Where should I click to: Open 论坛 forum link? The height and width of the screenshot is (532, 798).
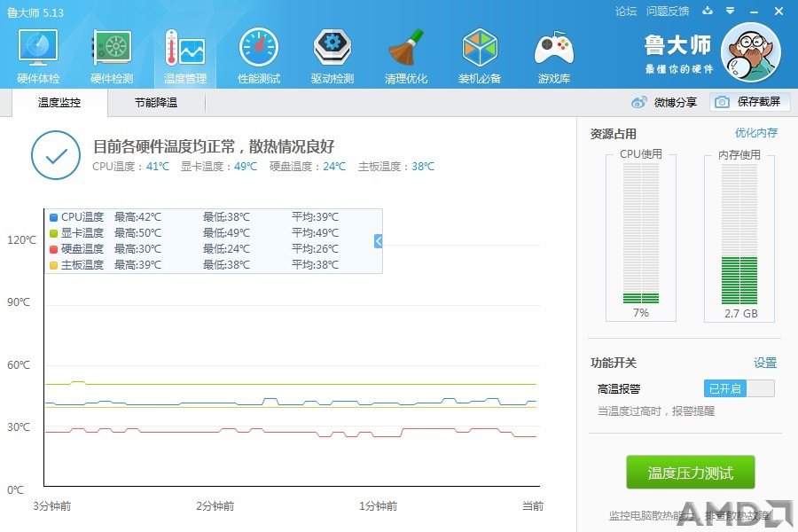[625, 12]
